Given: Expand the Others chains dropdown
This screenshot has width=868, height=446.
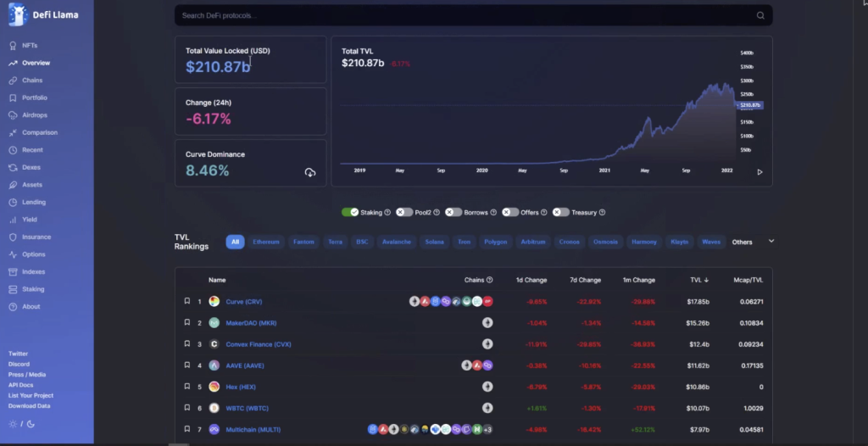Looking at the screenshot, I should pos(753,242).
